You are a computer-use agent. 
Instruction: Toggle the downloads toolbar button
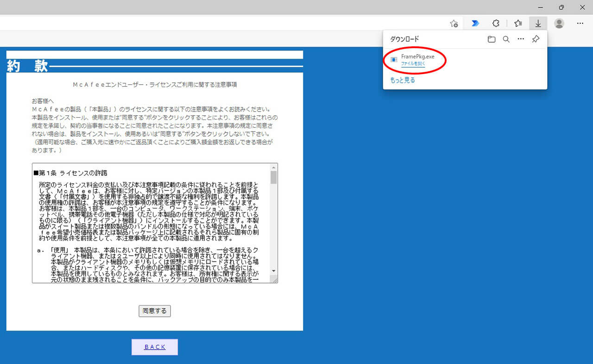538,23
